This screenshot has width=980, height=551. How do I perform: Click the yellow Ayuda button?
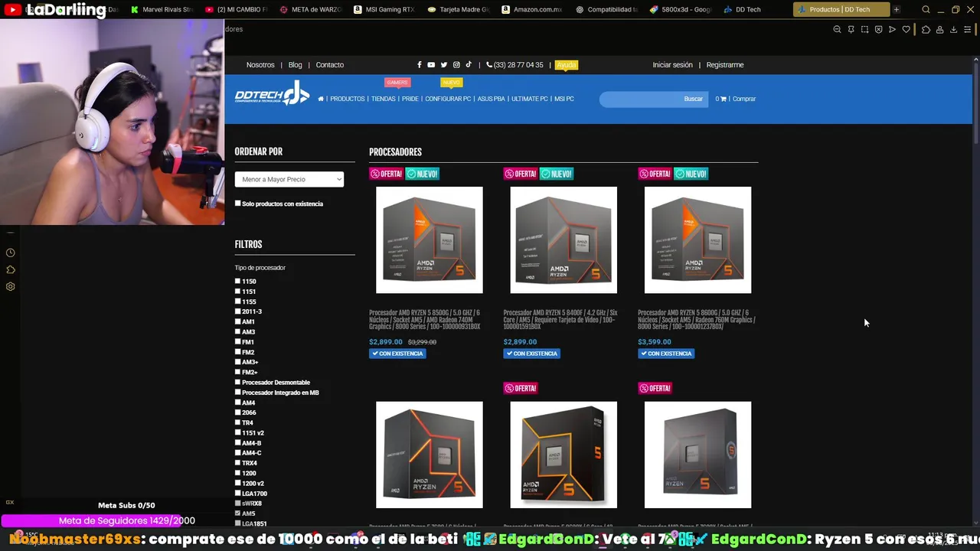click(567, 65)
